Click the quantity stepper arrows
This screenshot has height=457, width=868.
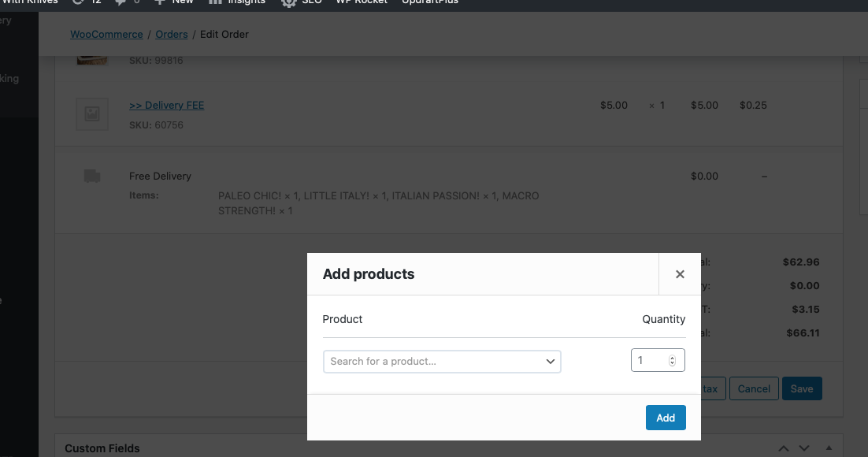point(672,361)
